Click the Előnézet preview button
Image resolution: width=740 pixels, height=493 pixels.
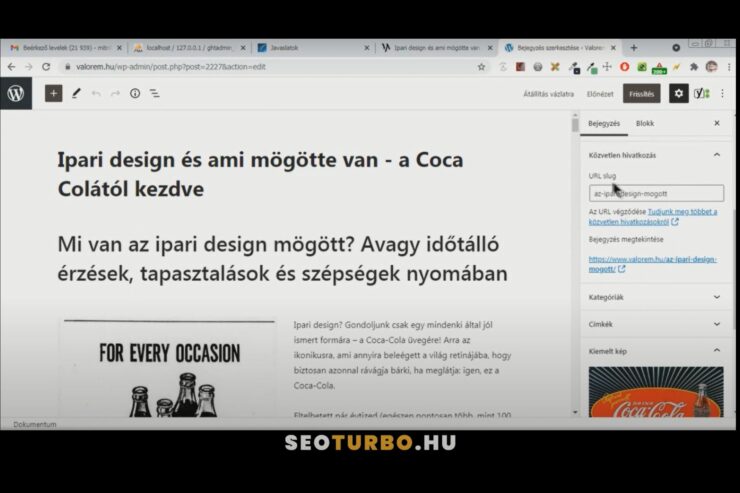(600, 94)
